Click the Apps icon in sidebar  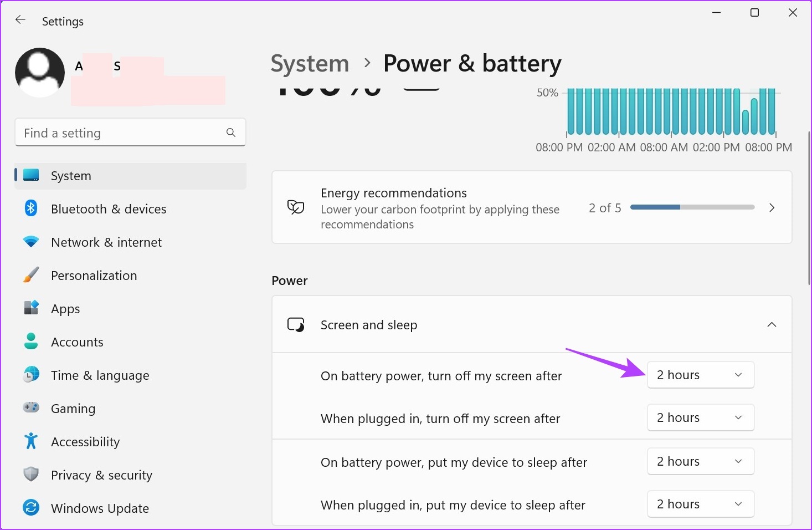tap(31, 308)
